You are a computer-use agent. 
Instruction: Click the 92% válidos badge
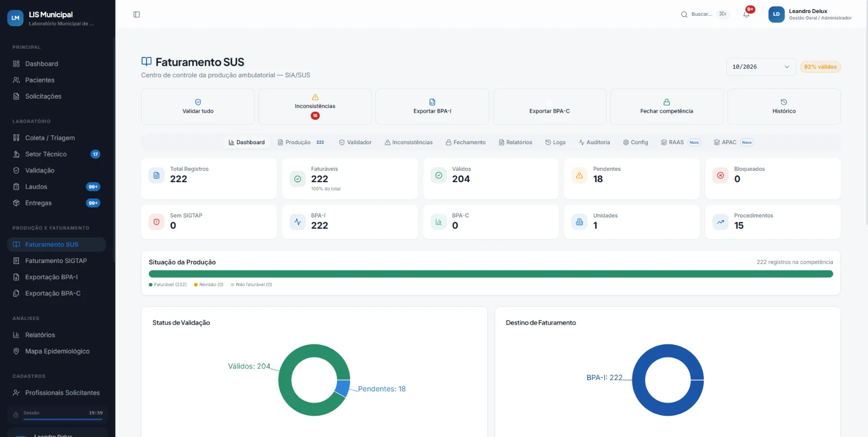click(x=820, y=67)
